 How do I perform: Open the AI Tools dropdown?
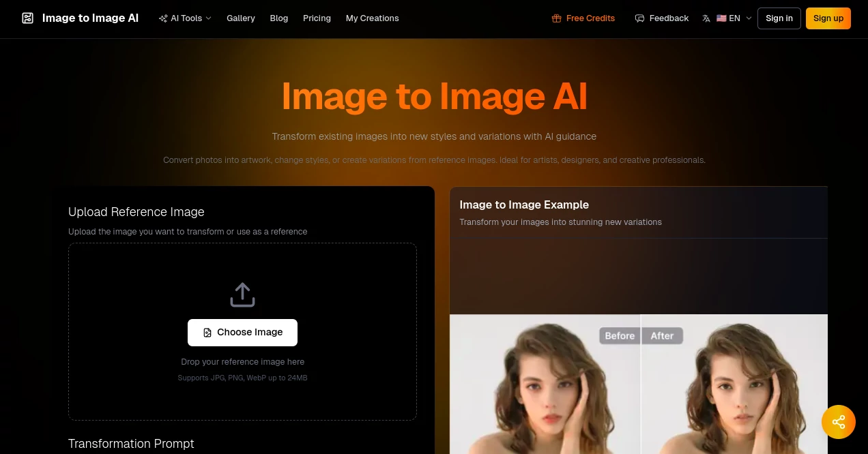(186, 18)
